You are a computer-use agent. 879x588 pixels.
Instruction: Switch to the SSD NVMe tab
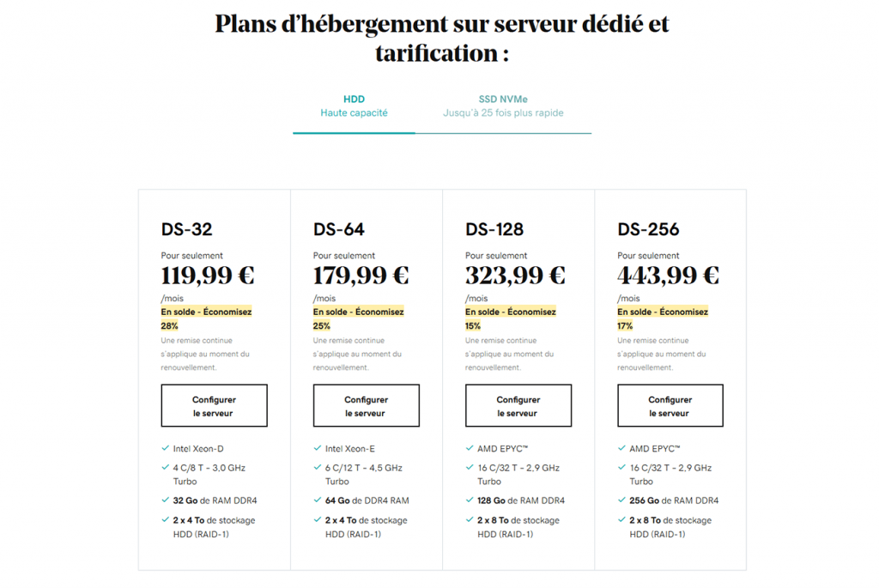coord(503,105)
